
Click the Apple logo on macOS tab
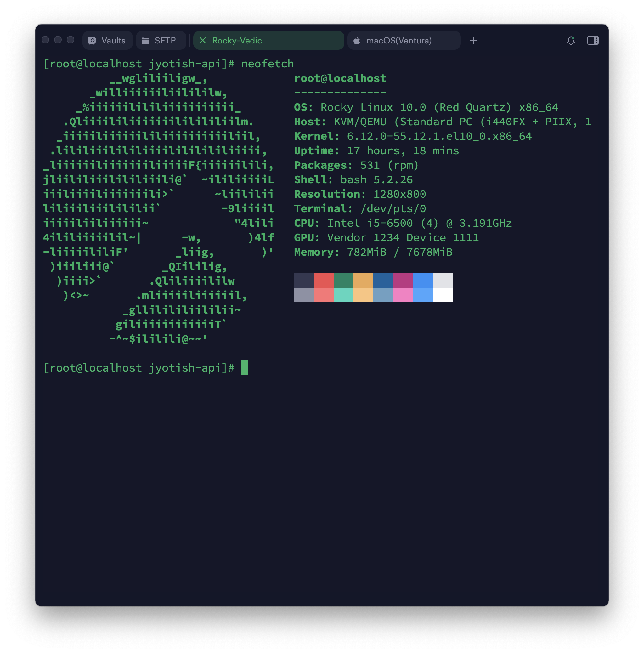[357, 41]
